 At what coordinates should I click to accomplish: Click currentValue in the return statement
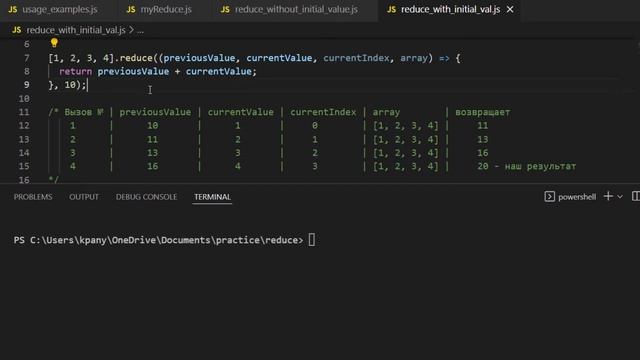pos(218,71)
